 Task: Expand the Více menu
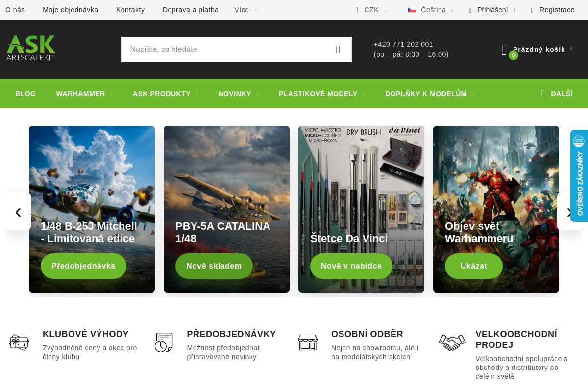click(245, 10)
